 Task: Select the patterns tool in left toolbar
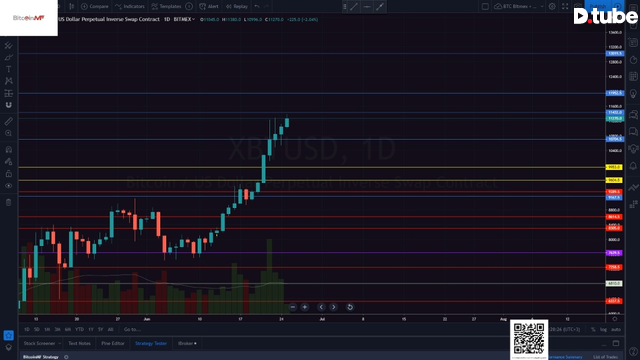9,81
